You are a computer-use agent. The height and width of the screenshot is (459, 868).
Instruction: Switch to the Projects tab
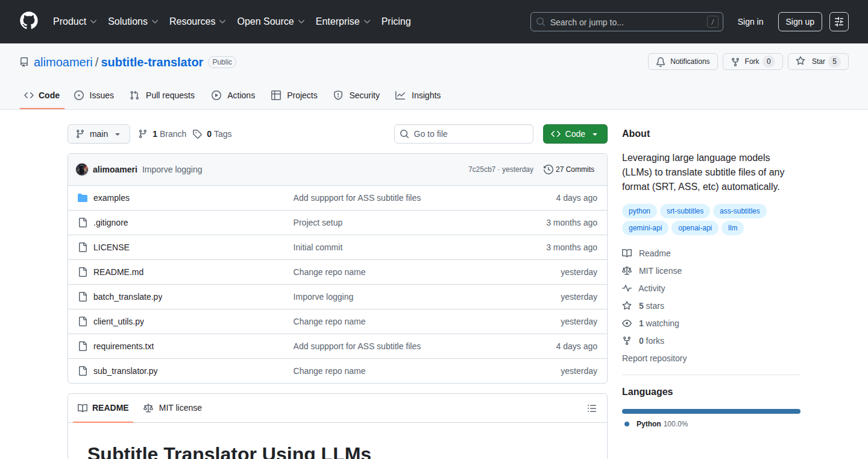(x=294, y=95)
